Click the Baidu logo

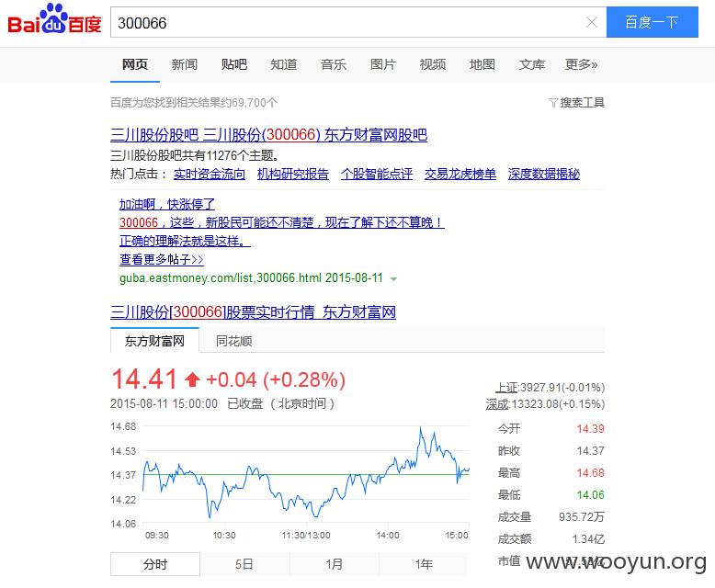point(54,19)
